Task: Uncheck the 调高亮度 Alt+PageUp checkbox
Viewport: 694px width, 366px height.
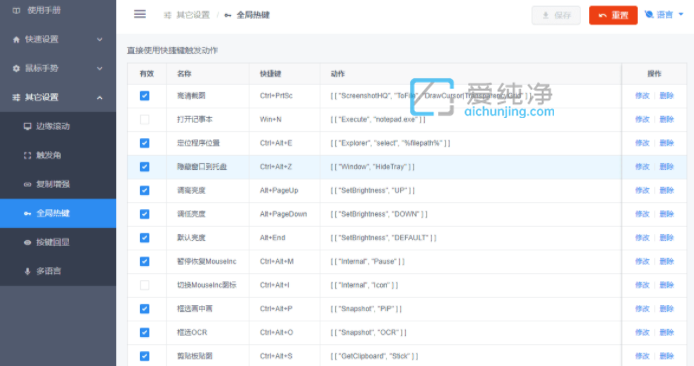Action: coord(145,190)
